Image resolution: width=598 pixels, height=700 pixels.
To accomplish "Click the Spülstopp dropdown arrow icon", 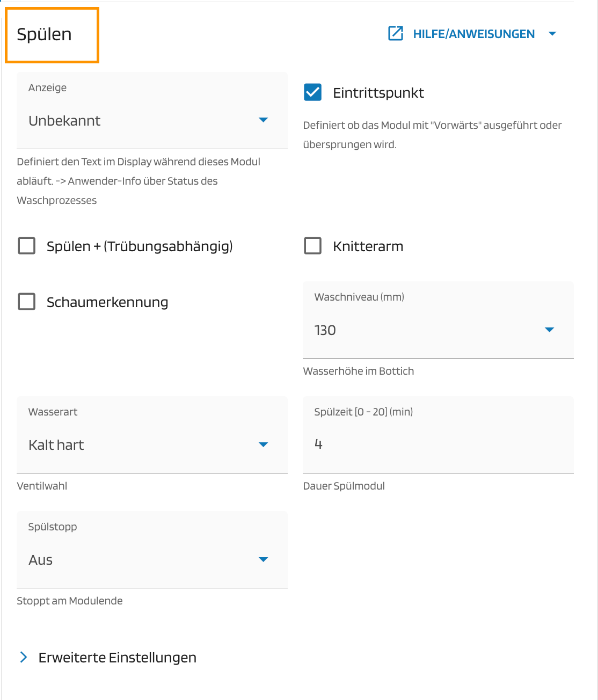I will [x=263, y=559].
